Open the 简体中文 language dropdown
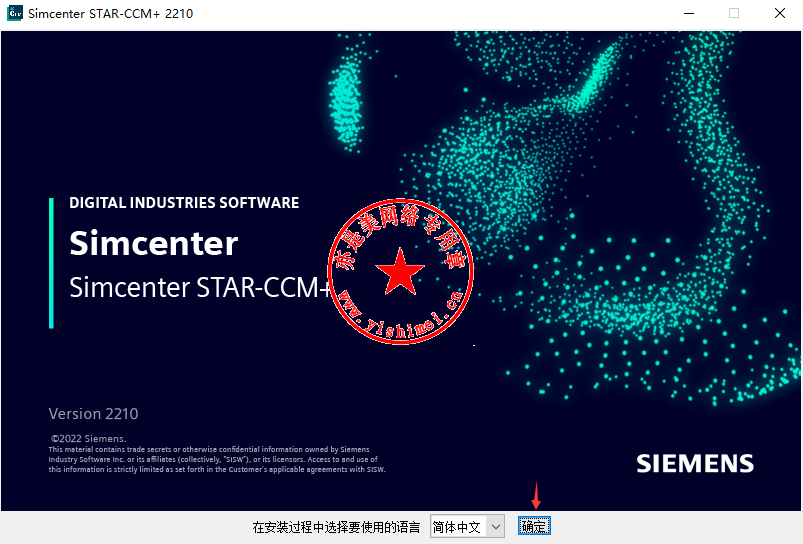Screen dimensions: 803x544 tap(467, 526)
